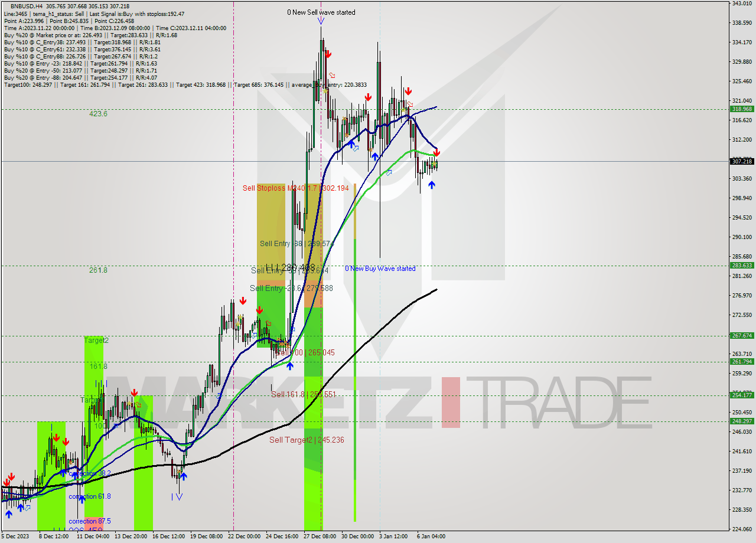
Task: Click the green 261.794 price tag
Action: point(742,361)
